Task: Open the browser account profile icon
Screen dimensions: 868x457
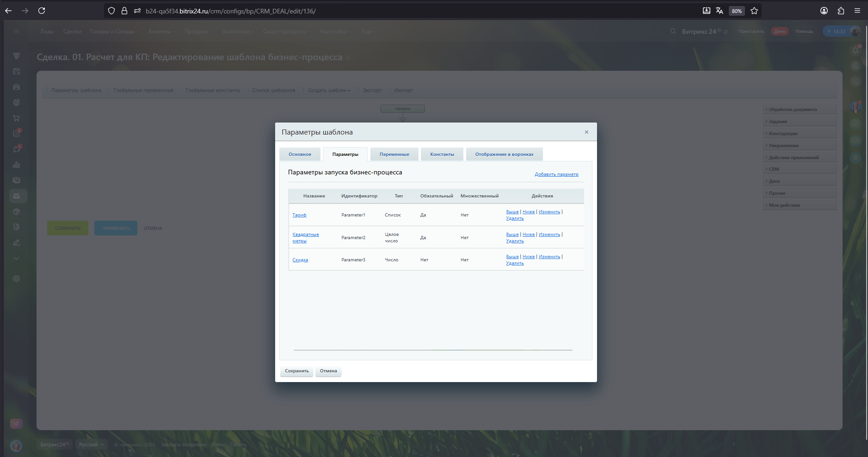Action: tap(824, 11)
